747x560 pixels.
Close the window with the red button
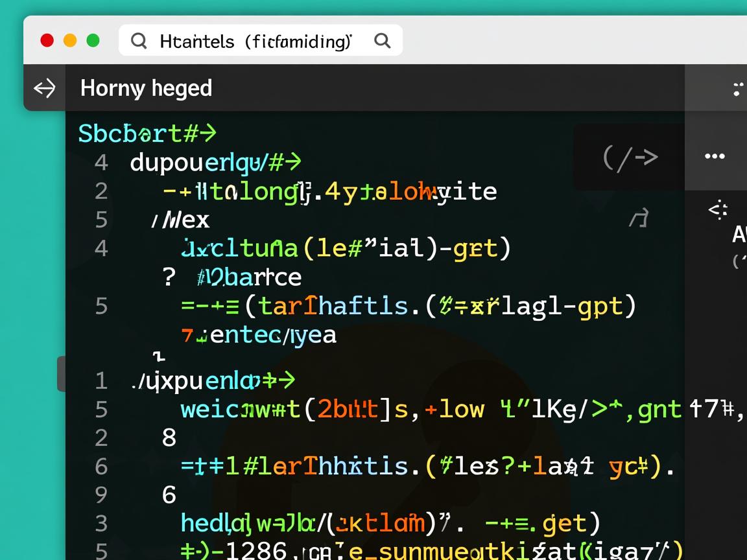pos(47,41)
